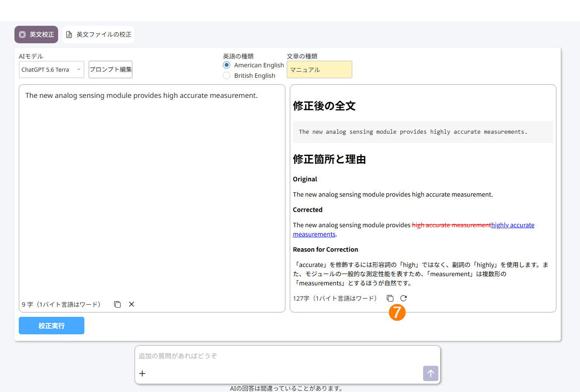580x392 pixels.
Task: Select the American English radio button
Action: (x=226, y=65)
